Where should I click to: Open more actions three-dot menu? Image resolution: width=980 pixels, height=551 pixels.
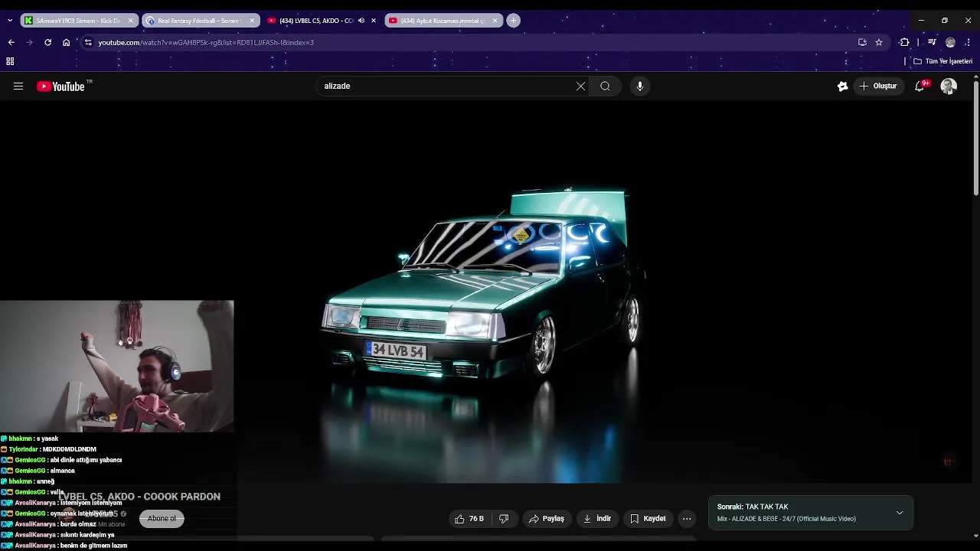tap(687, 519)
